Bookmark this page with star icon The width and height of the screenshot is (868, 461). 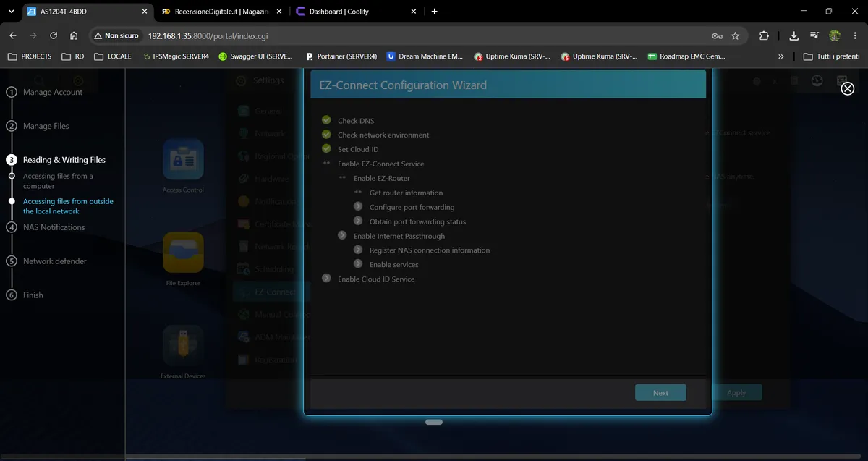(736, 35)
